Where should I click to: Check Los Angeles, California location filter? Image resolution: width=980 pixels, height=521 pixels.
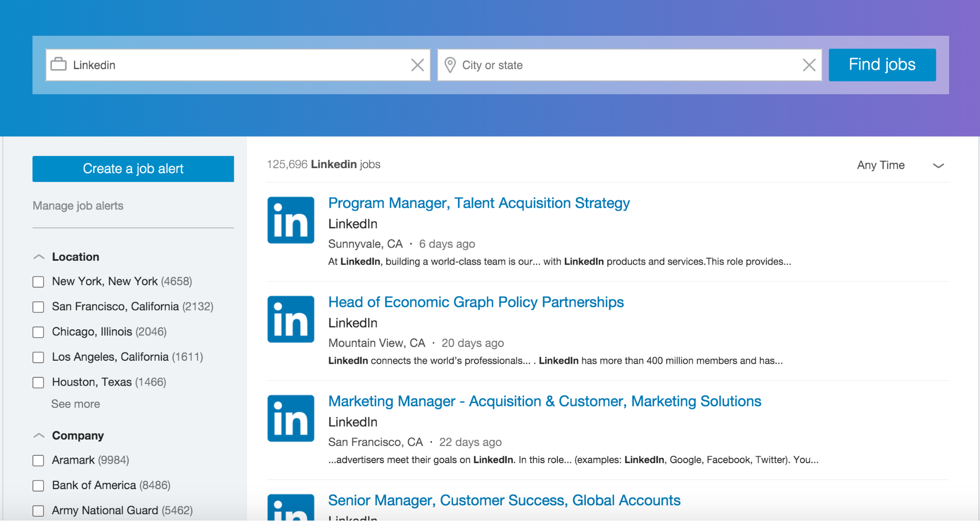pyautogui.click(x=38, y=357)
